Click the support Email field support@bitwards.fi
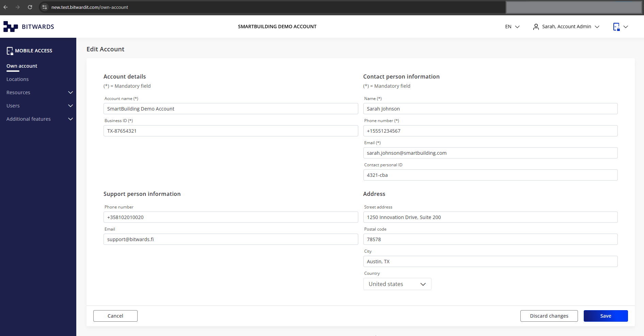The width and height of the screenshot is (644, 336). point(231,239)
